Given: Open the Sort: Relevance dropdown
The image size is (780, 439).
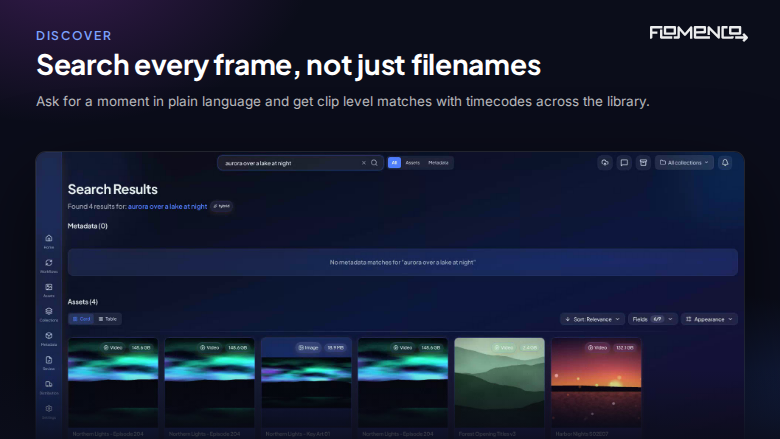Looking at the screenshot, I should tap(592, 319).
